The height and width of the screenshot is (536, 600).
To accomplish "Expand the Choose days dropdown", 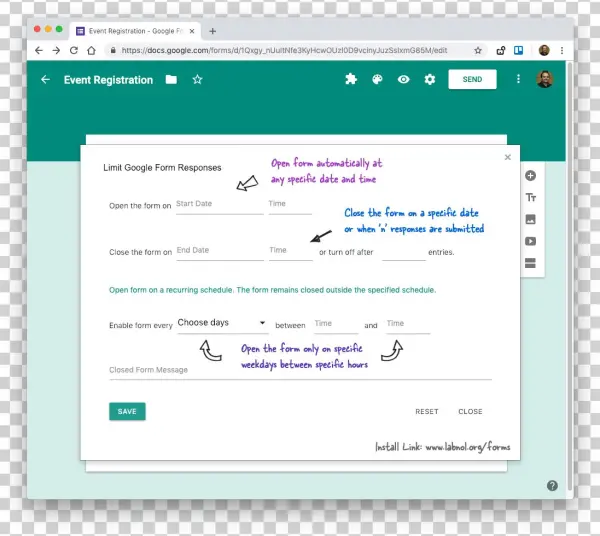I will point(221,323).
